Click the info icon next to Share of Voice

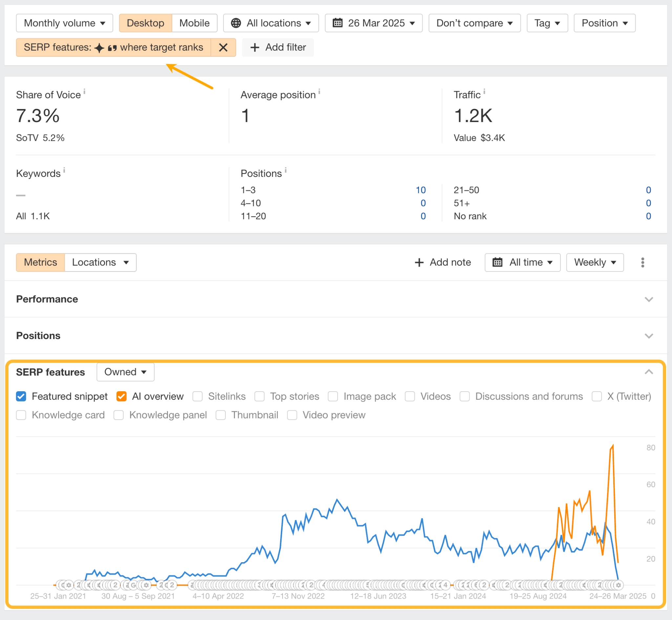[85, 91]
